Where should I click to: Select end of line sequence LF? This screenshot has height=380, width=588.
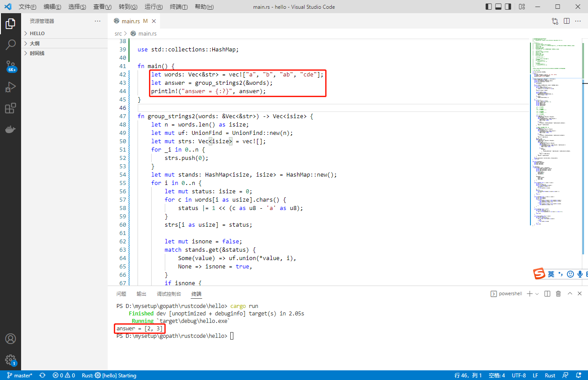pyautogui.click(x=535, y=376)
